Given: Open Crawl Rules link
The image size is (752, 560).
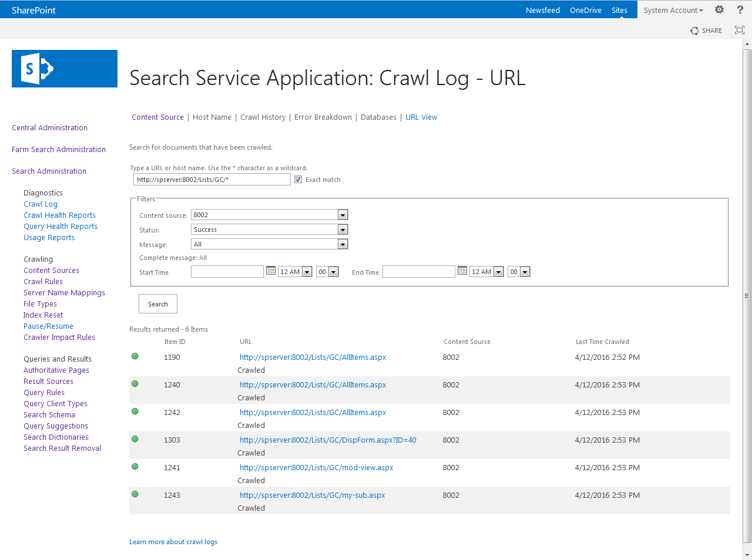Looking at the screenshot, I should pos(43,282).
